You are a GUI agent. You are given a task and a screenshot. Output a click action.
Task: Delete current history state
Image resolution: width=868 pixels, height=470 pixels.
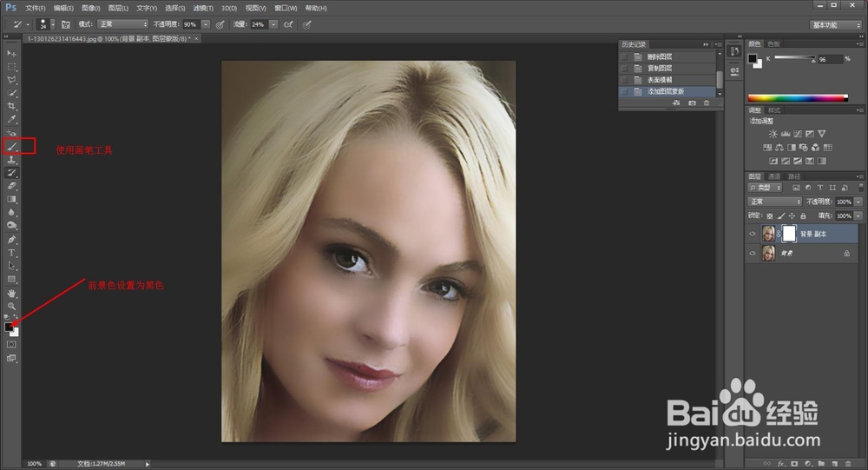pos(707,103)
